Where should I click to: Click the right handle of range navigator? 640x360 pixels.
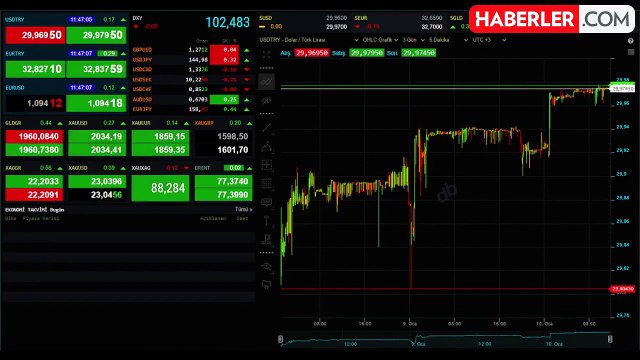tap(610, 339)
